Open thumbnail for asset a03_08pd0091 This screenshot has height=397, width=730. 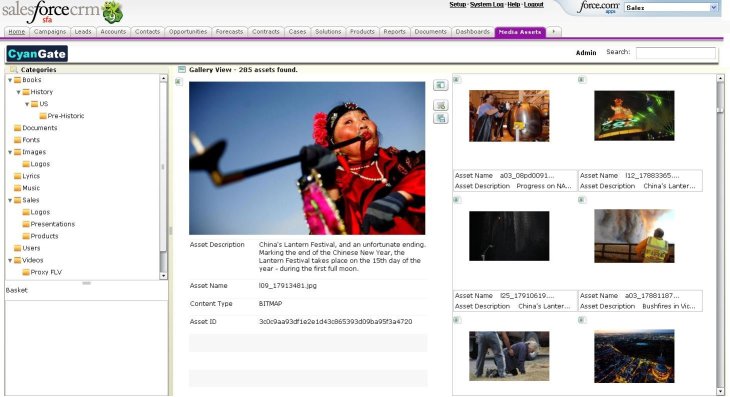pos(509,116)
